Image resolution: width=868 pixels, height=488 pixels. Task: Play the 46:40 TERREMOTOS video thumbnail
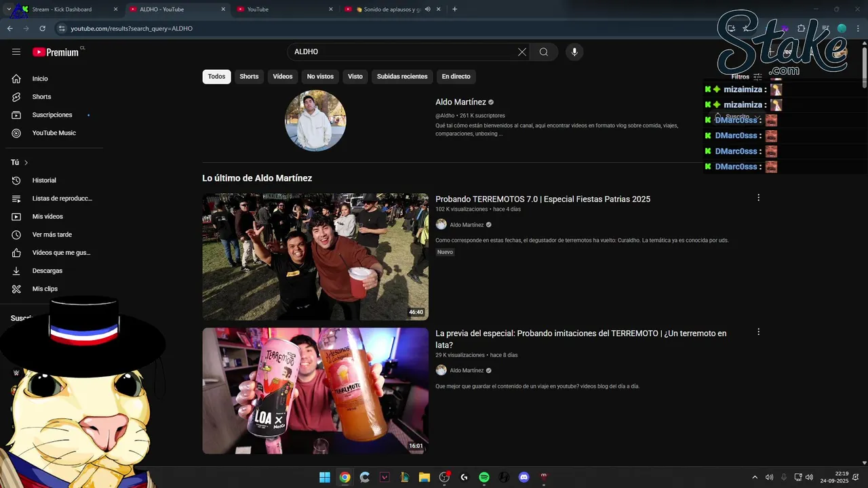click(x=315, y=257)
